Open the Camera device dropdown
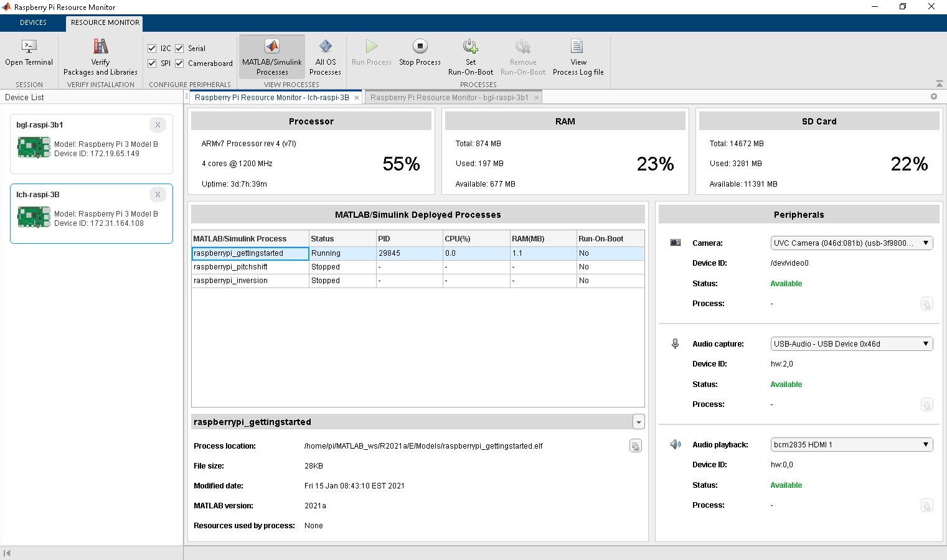 (x=851, y=243)
